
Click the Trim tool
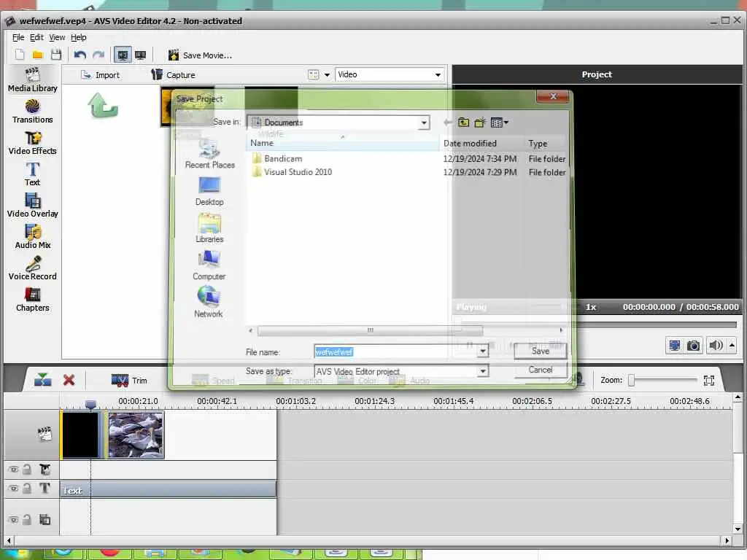coord(129,381)
